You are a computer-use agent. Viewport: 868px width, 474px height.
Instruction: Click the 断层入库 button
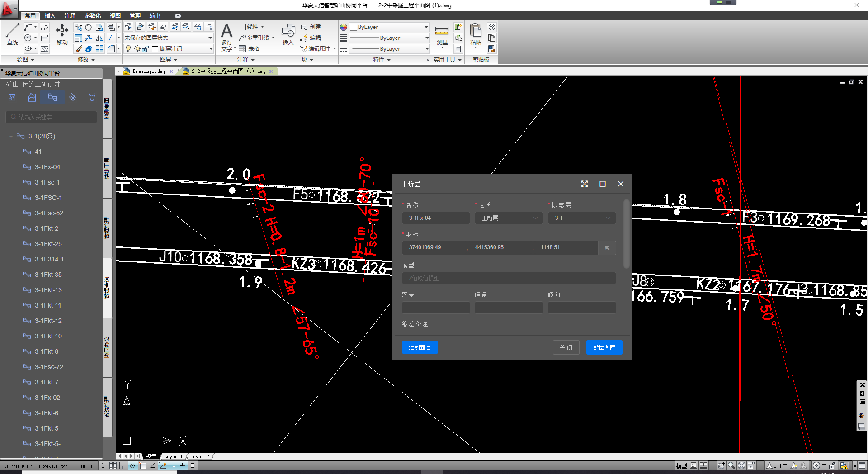pos(604,347)
